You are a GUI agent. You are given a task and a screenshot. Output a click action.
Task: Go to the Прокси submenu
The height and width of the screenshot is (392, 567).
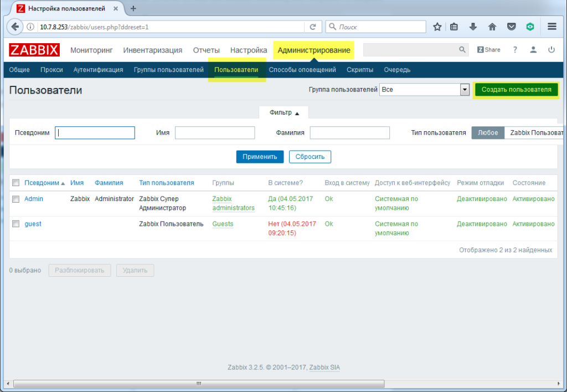51,70
